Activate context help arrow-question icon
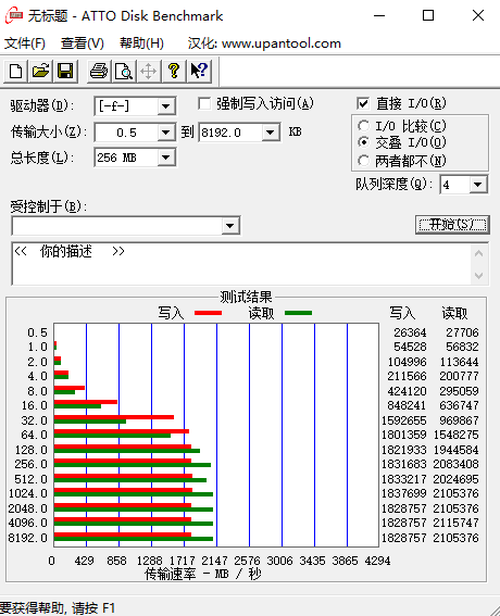This screenshot has width=500, height=616. click(x=199, y=71)
